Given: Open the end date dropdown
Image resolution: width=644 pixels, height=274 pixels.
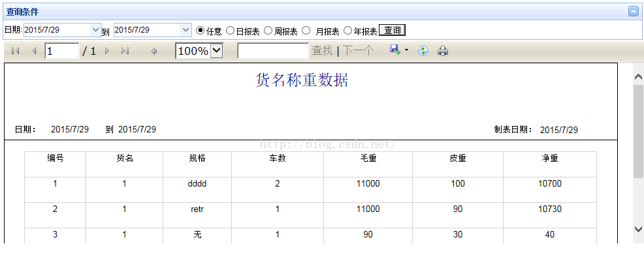Looking at the screenshot, I should click(186, 30).
